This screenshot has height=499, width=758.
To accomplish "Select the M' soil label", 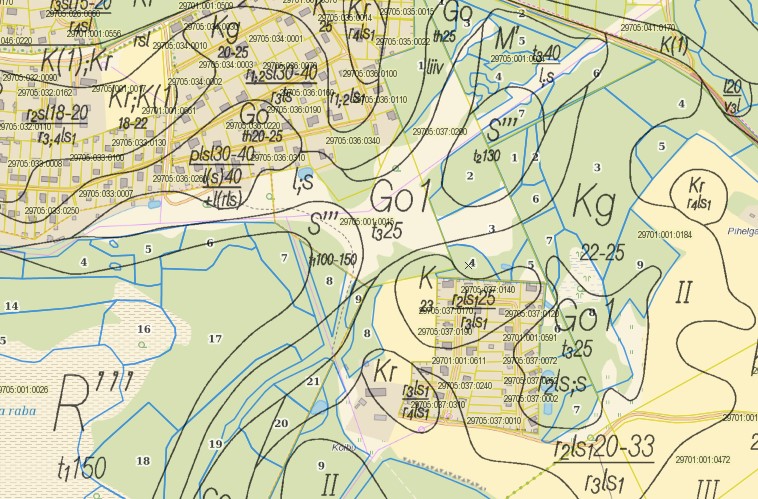I will pyautogui.click(x=508, y=40).
